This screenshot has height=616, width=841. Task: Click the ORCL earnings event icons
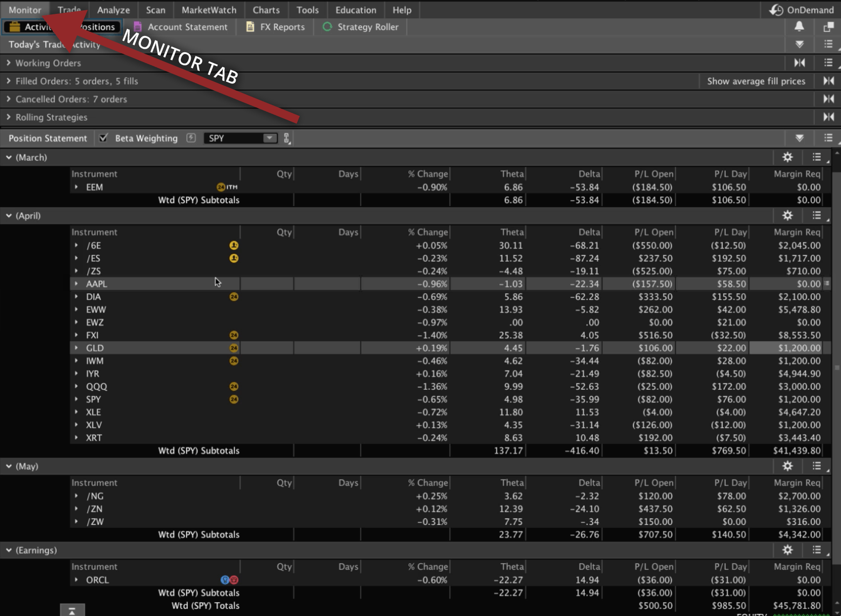coord(229,580)
